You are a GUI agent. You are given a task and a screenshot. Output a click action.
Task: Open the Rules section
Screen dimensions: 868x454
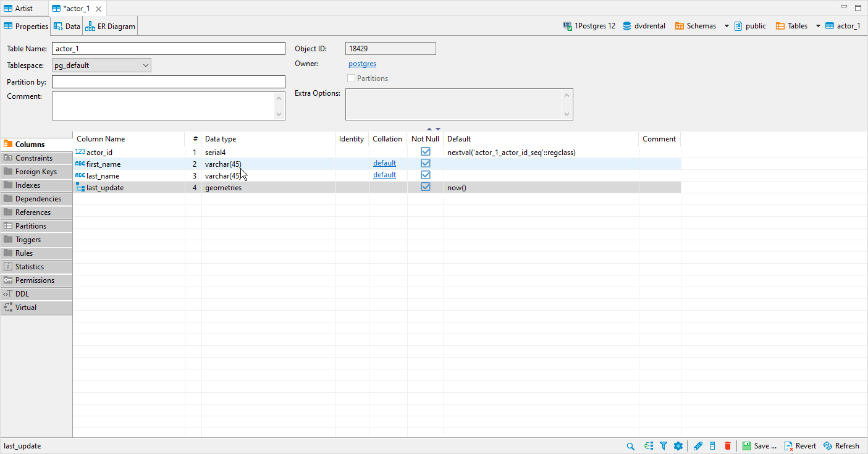[36, 253]
